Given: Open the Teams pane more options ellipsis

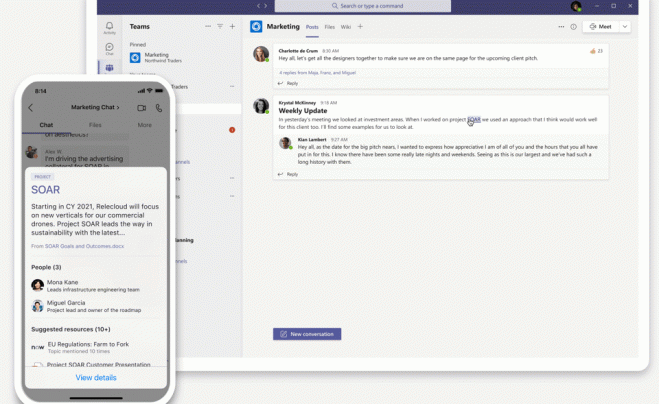Looking at the screenshot, I should (208, 26).
